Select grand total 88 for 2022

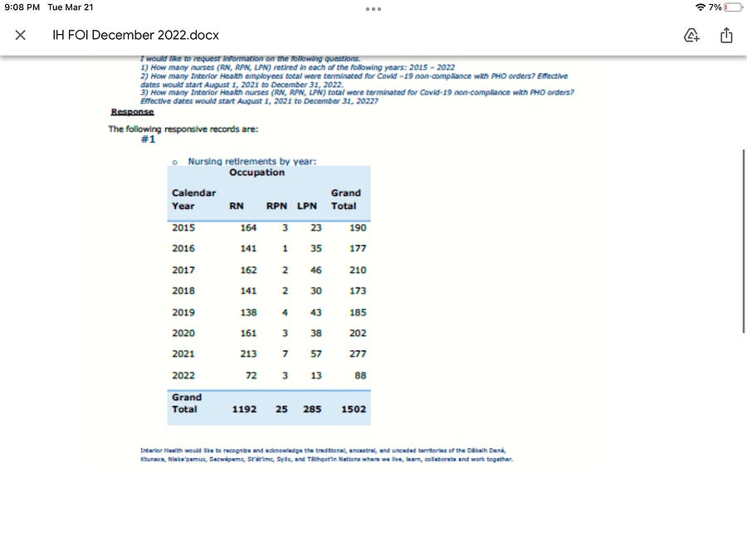point(361,375)
